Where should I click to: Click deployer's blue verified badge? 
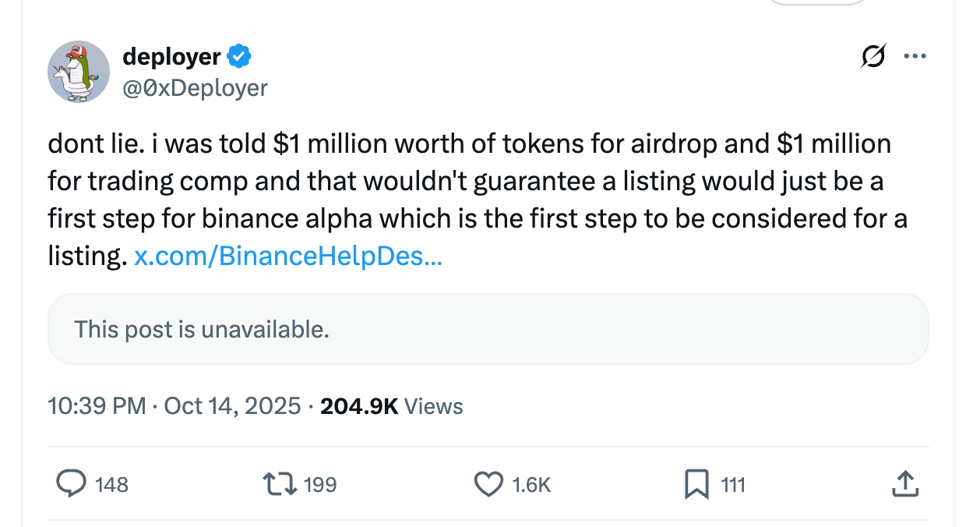238,55
